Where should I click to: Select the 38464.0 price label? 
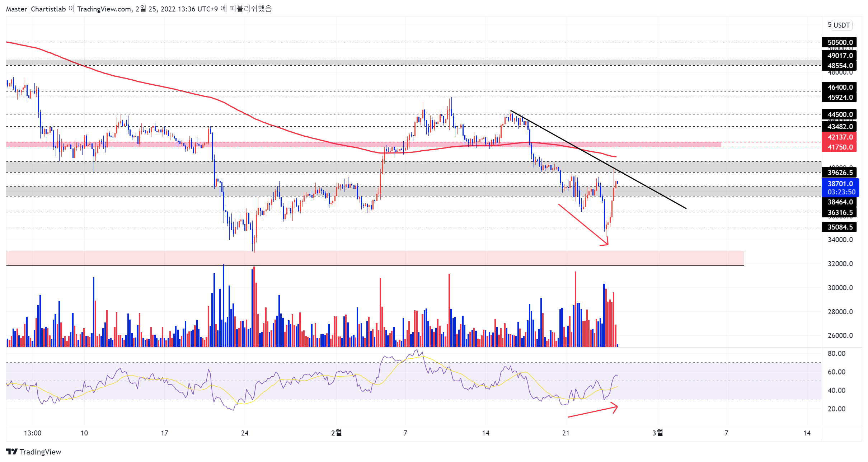tap(839, 202)
